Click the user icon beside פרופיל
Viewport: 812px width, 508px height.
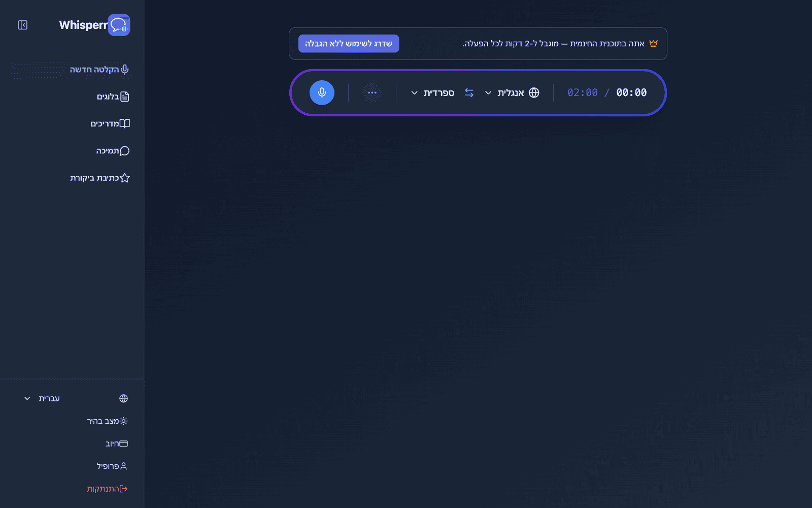click(x=123, y=466)
